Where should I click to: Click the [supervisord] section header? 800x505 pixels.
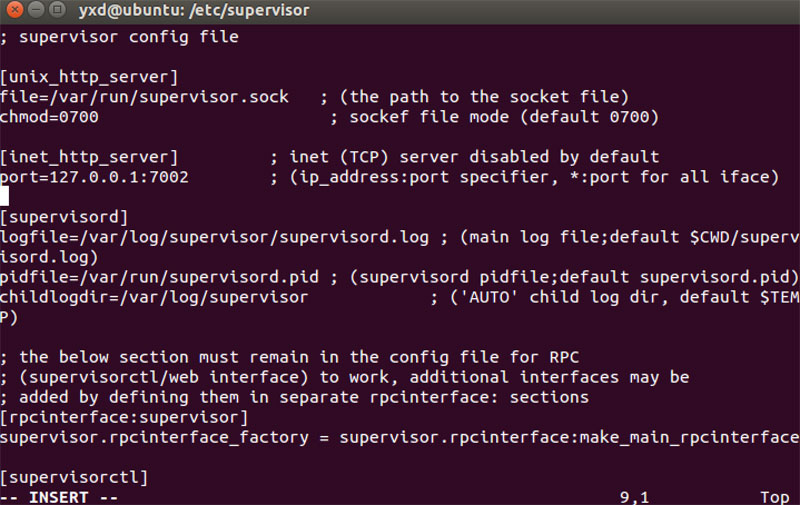(64, 217)
